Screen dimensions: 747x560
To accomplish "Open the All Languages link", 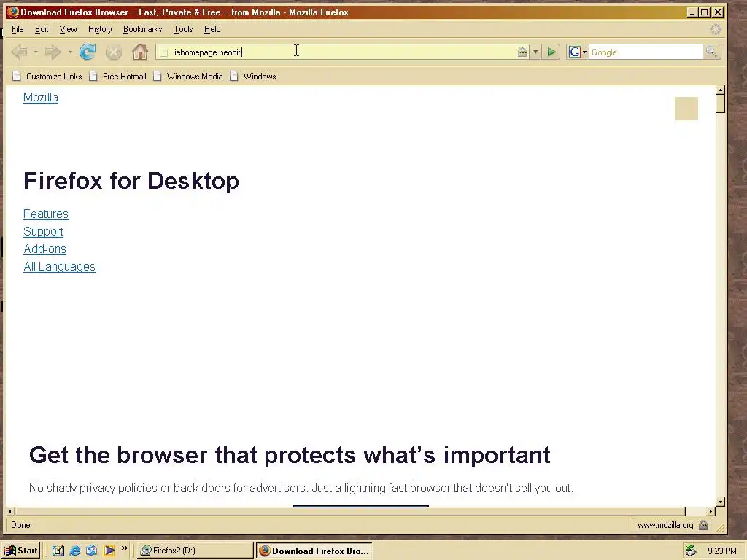I will pyautogui.click(x=59, y=266).
